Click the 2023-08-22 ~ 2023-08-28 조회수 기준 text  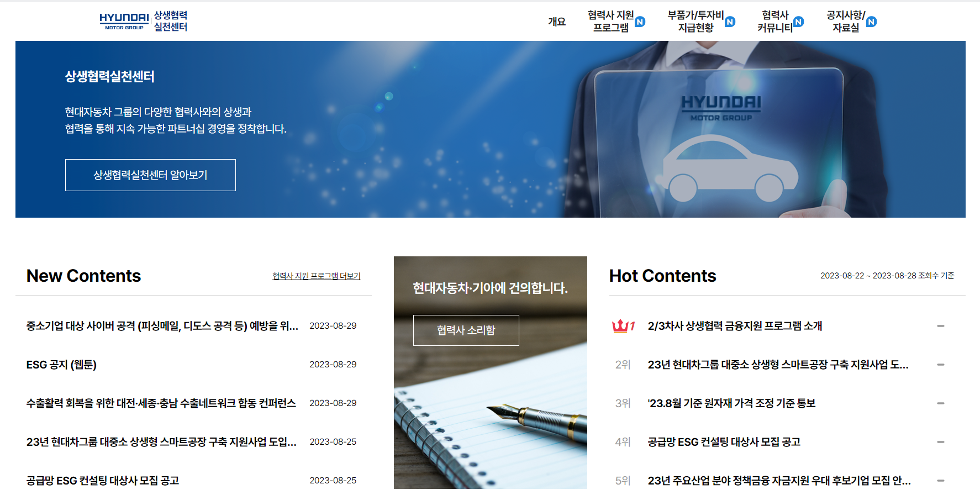(x=887, y=276)
